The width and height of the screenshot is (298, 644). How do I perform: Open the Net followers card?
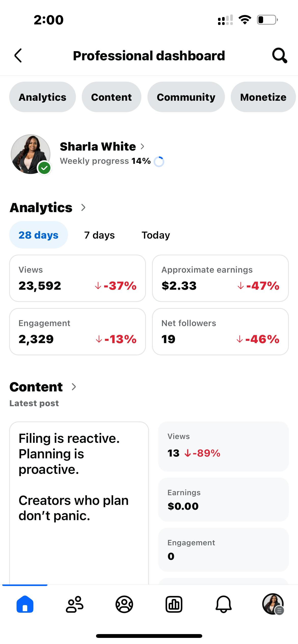pos(220,332)
